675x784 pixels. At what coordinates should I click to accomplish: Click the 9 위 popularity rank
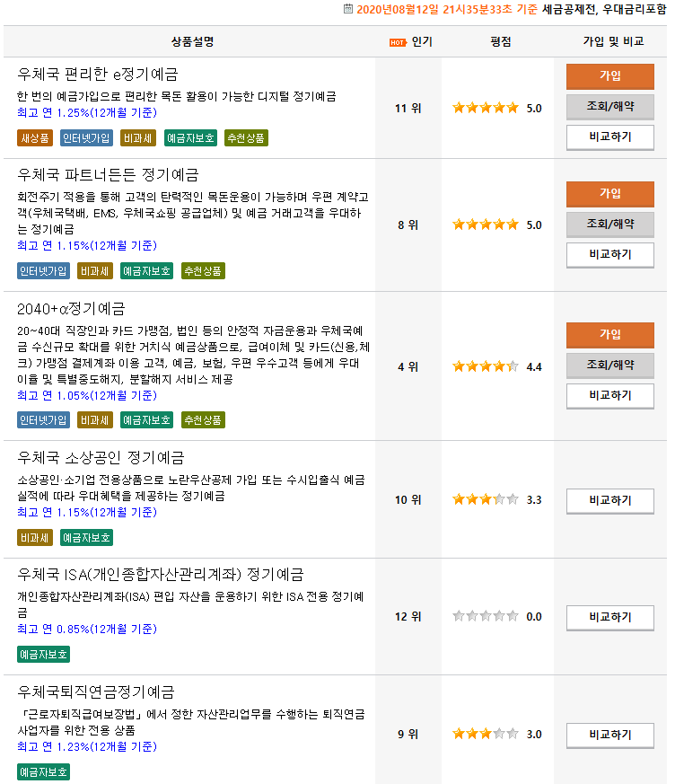pos(408,735)
